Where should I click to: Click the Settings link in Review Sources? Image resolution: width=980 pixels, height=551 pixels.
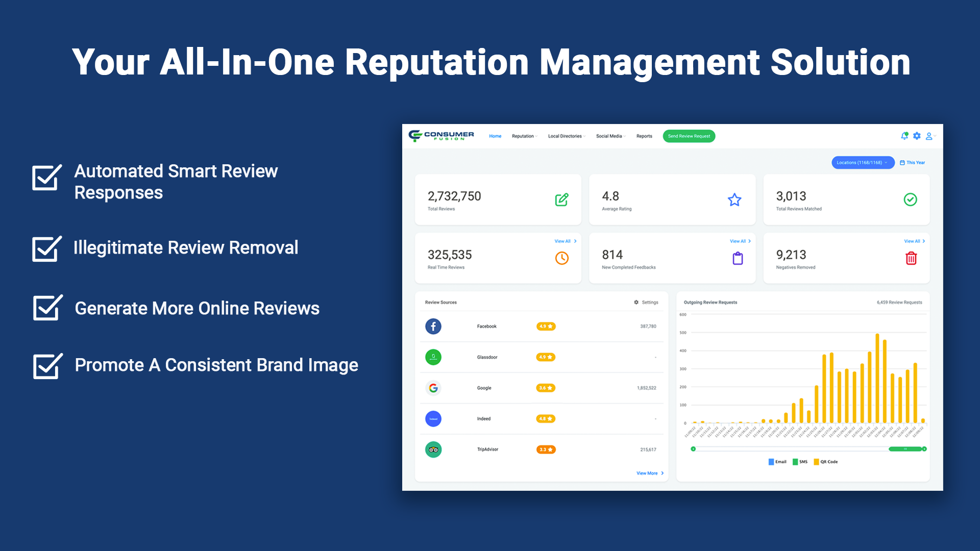[650, 302]
